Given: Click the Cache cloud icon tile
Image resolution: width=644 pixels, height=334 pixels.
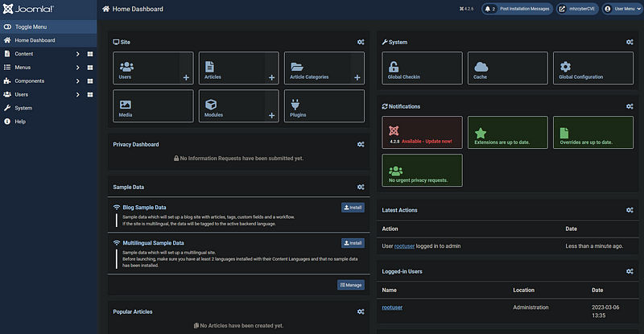Looking at the screenshot, I should point(508,68).
